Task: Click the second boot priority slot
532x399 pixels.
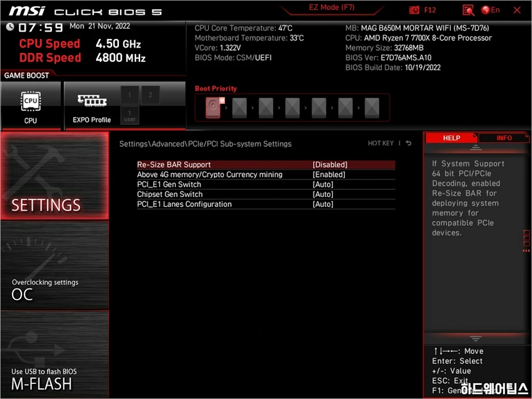Action: (x=240, y=108)
